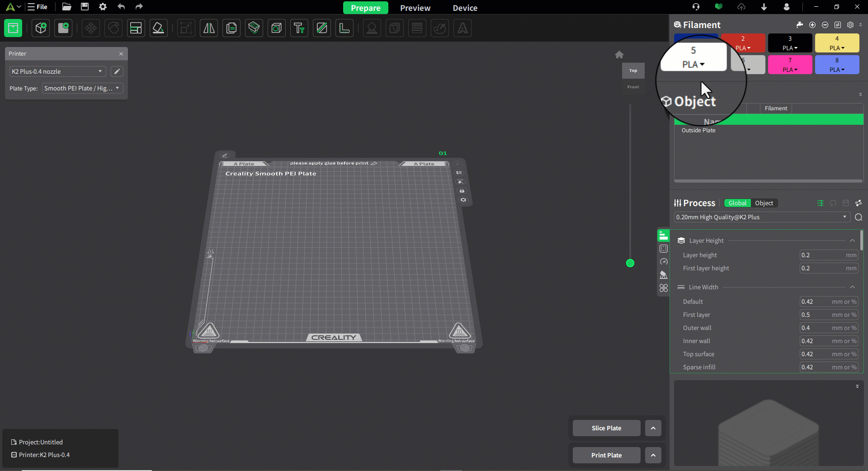Open the Speed settings side tab icon

664,262
